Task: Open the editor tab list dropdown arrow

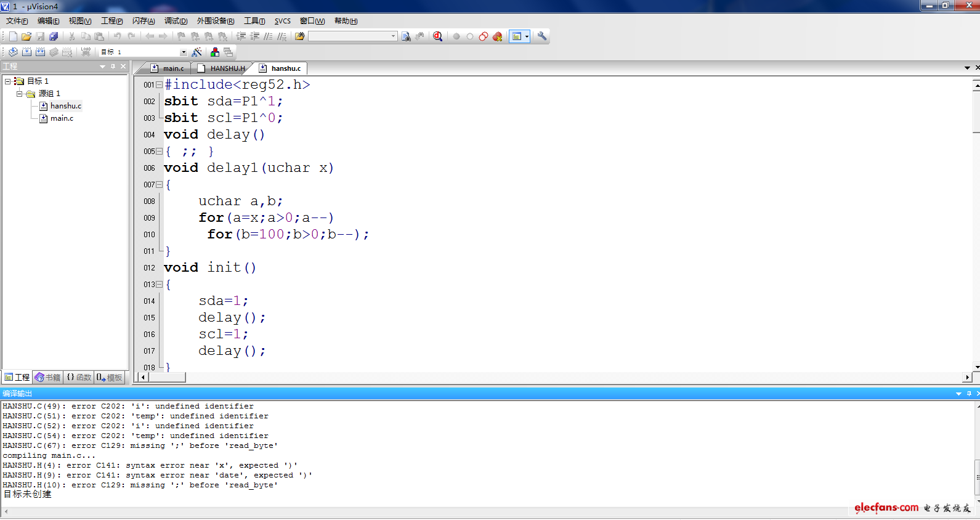Action: (967, 68)
